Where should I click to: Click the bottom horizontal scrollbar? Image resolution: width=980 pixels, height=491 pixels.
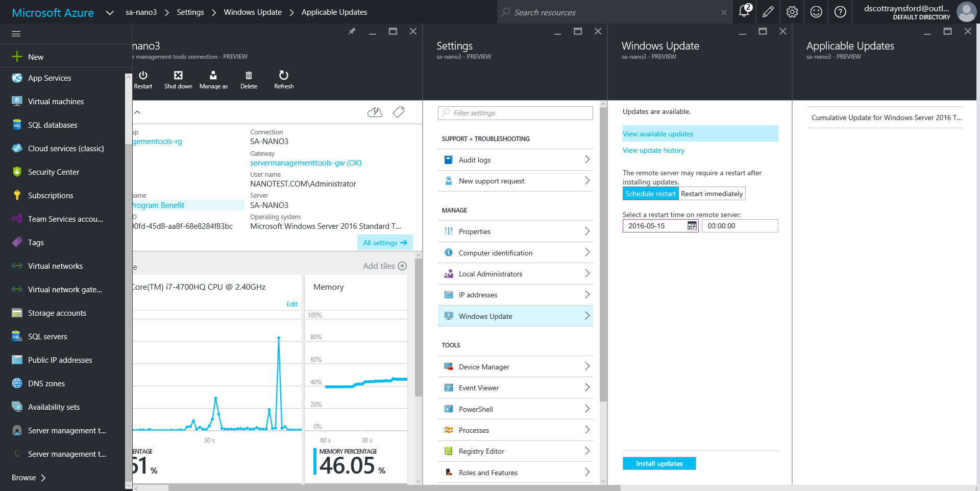click(394, 488)
